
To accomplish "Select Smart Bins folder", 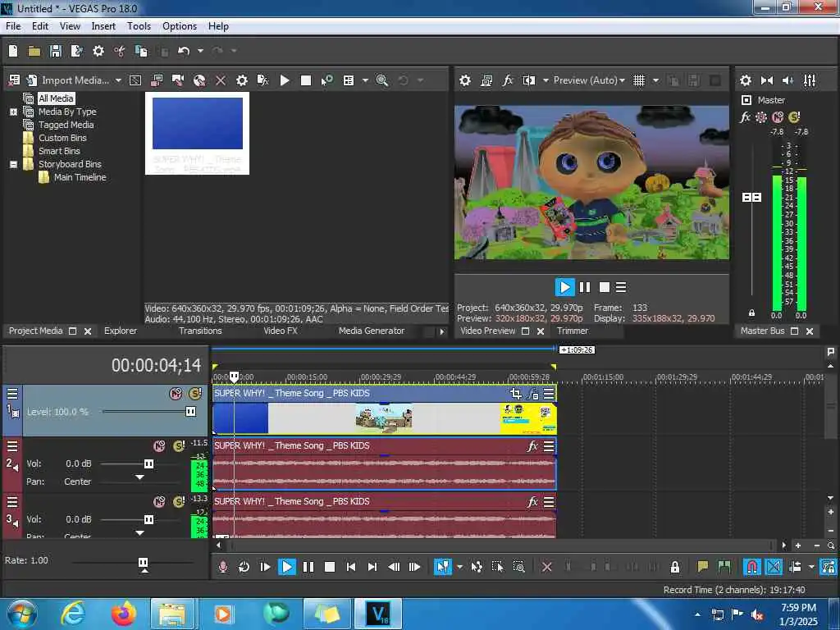I will tap(59, 151).
